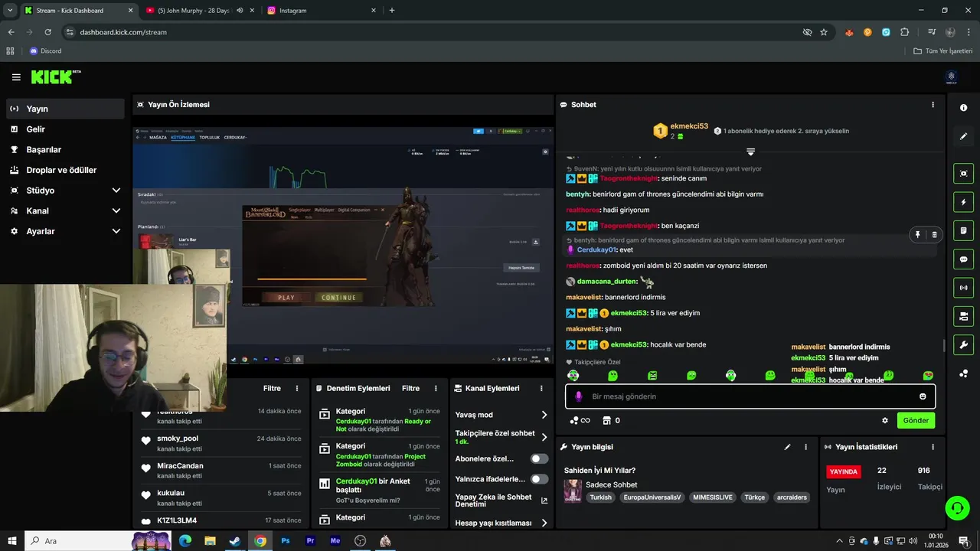Image resolution: width=980 pixels, height=551 pixels.
Task: Open a new browser tab
Action: pos(392,11)
